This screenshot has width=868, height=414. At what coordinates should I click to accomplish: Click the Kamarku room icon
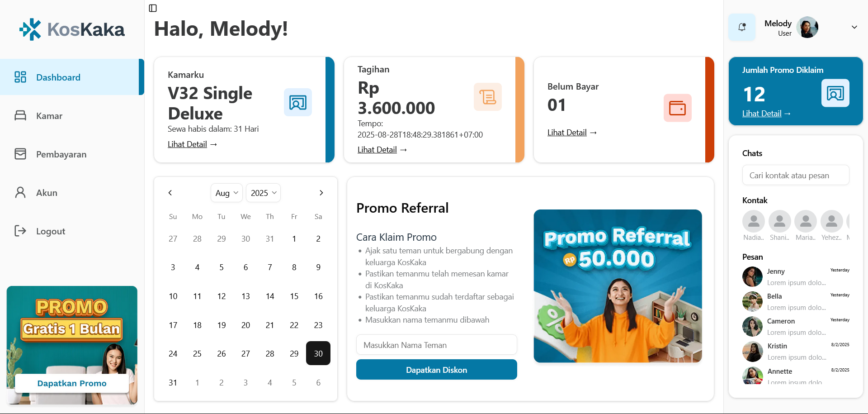tap(297, 102)
